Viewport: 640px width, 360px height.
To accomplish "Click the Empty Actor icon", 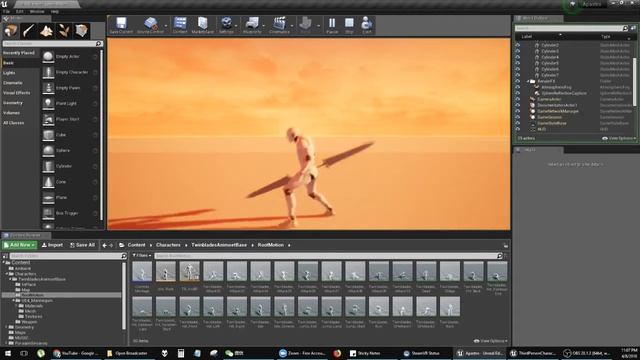I will tap(48, 56).
